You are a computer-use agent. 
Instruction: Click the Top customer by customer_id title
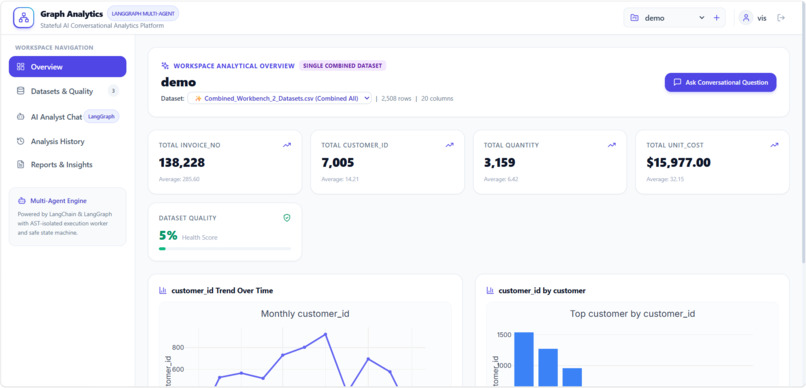coord(632,313)
